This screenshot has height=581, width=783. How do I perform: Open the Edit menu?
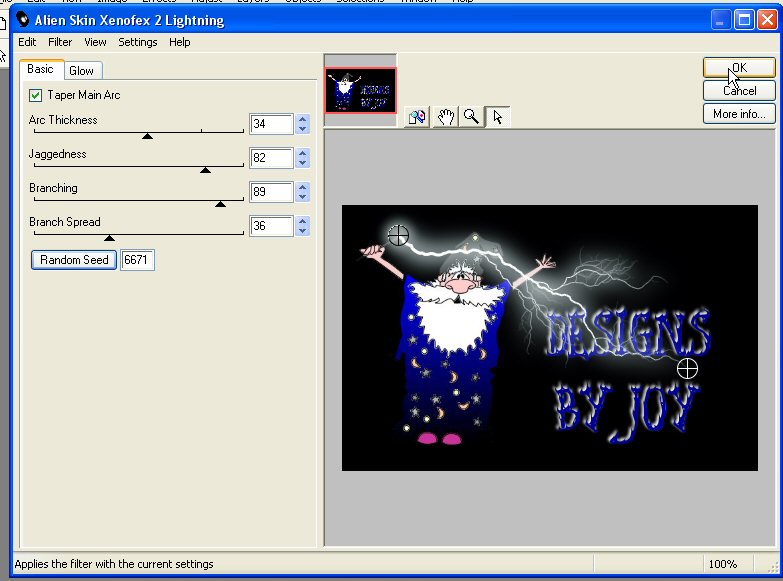click(x=27, y=42)
